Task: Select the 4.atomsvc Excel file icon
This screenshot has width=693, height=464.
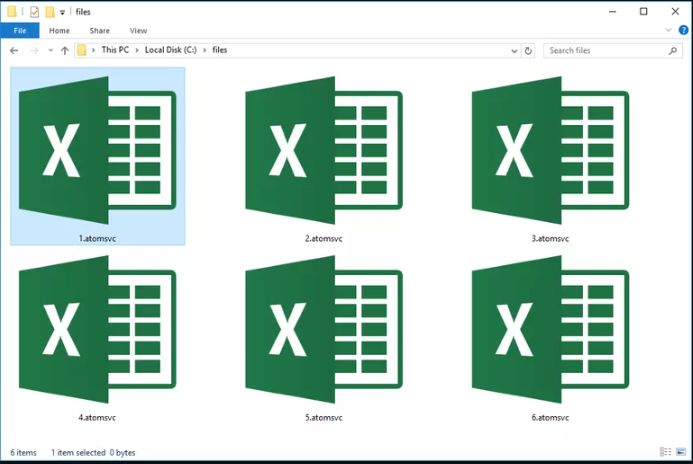Action: [x=98, y=329]
